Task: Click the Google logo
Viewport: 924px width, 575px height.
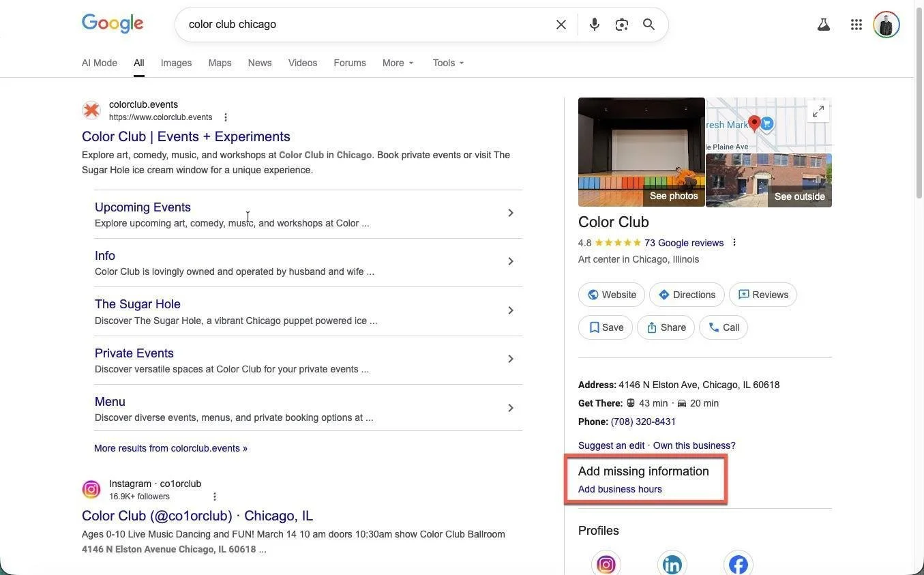Action: coord(113,24)
